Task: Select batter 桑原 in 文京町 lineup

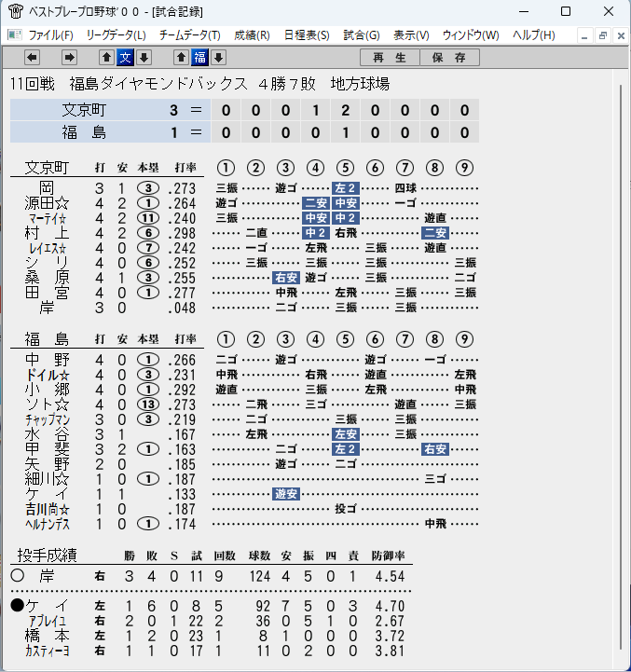Action: pyautogui.click(x=47, y=278)
